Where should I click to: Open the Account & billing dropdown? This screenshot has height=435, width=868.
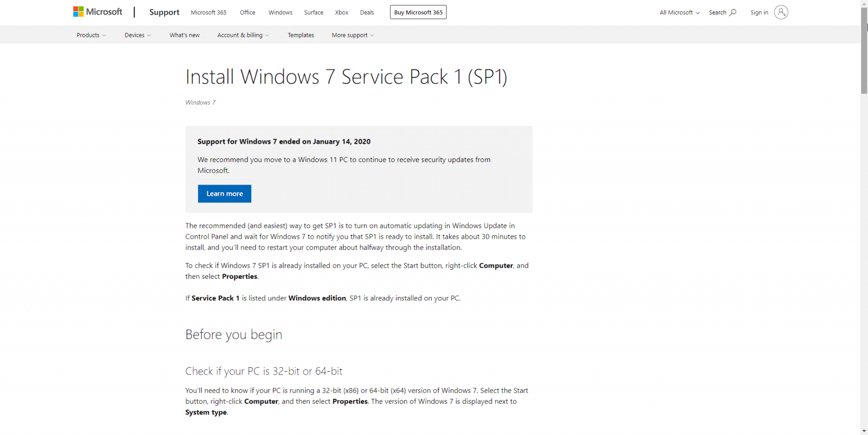click(x=243, y=35)
